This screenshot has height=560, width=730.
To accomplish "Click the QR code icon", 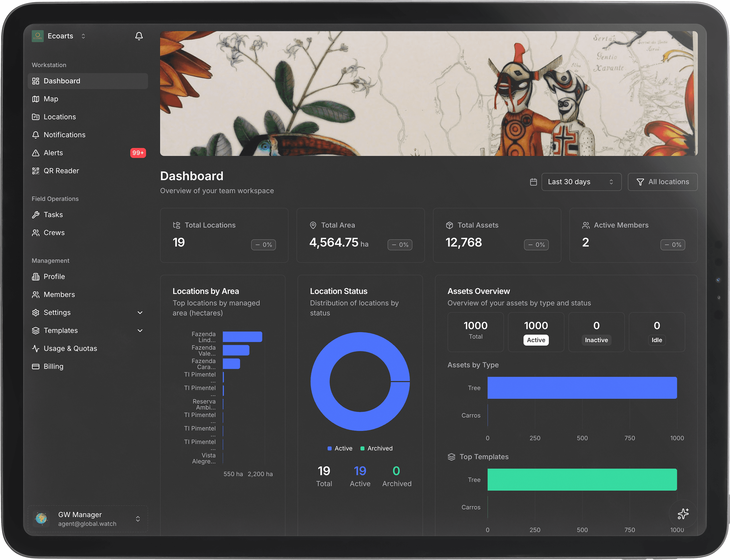I will pyautogui.click(x=36, y=171).
